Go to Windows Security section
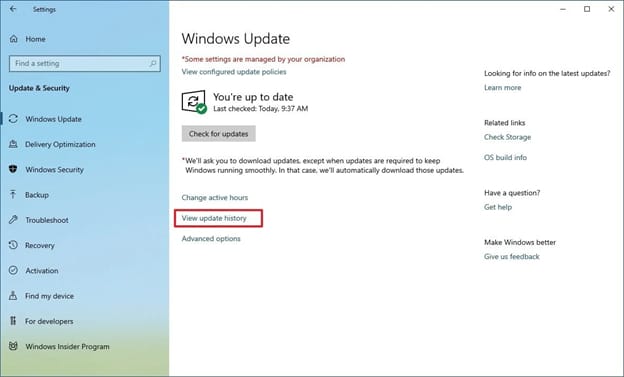 (x=55, y=170)
